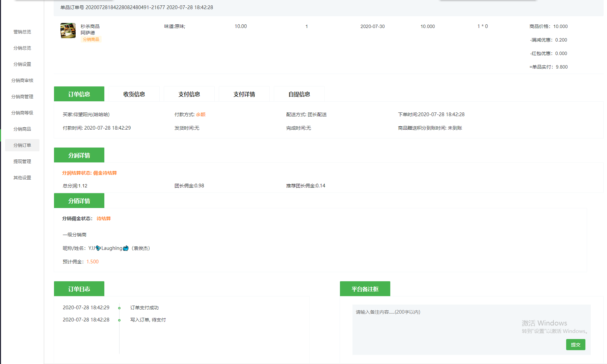Viewport: 607px width, 364px height.
Task: Switch to the 订单信息 tab
Action: (x=79, y=94)
